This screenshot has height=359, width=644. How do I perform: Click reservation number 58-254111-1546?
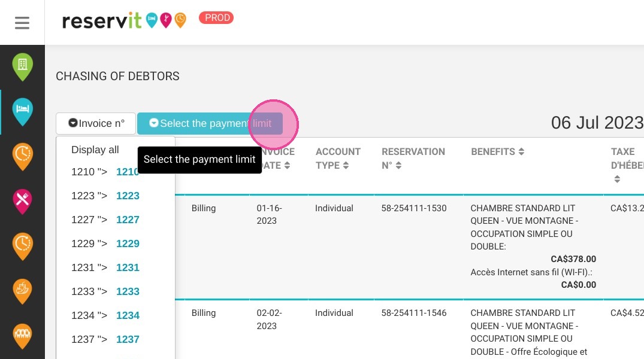coord(413,313)
